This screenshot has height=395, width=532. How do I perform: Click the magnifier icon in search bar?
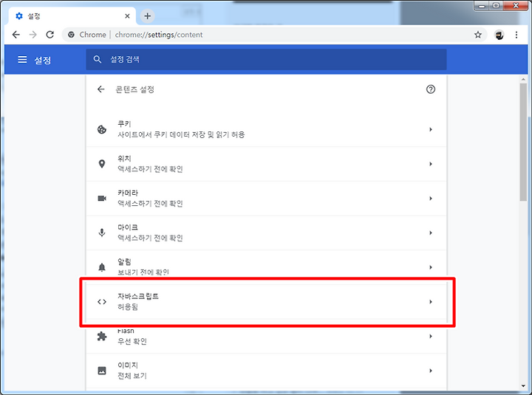click(x=98, y=59)
